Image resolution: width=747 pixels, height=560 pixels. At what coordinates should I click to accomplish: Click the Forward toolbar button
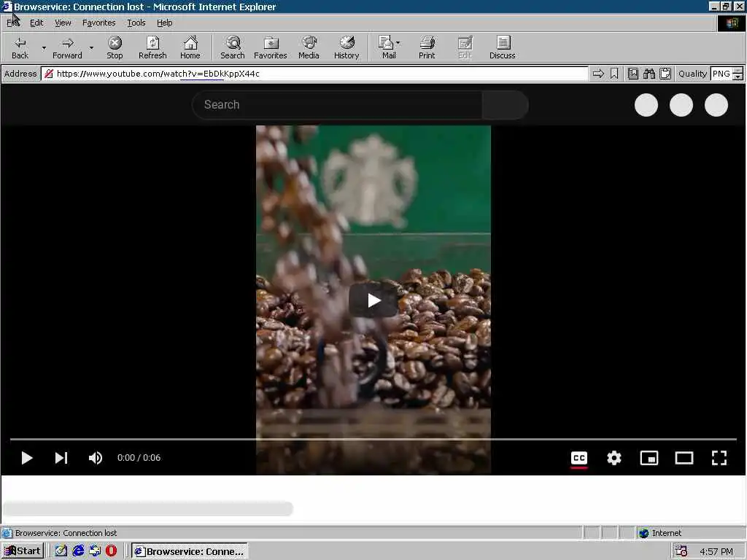[67, 47]
